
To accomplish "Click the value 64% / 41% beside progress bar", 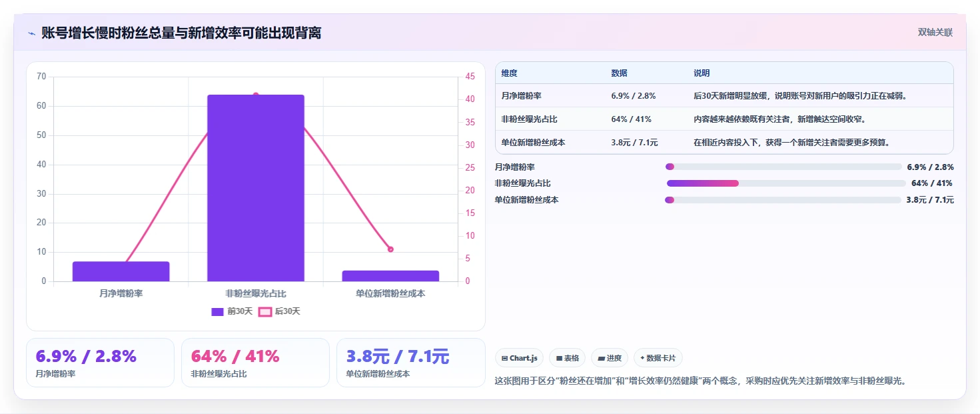I will (x=931, y=183).
